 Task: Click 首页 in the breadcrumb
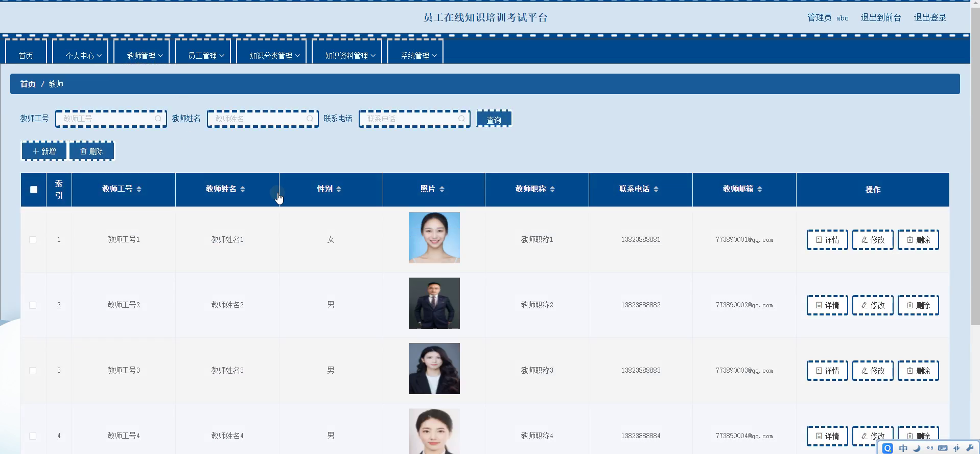point(28,84)
